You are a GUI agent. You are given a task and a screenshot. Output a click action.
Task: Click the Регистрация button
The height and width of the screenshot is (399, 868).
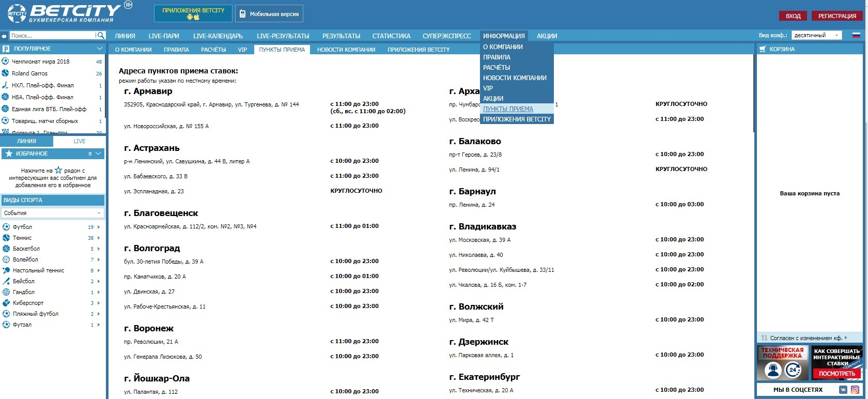837,16
